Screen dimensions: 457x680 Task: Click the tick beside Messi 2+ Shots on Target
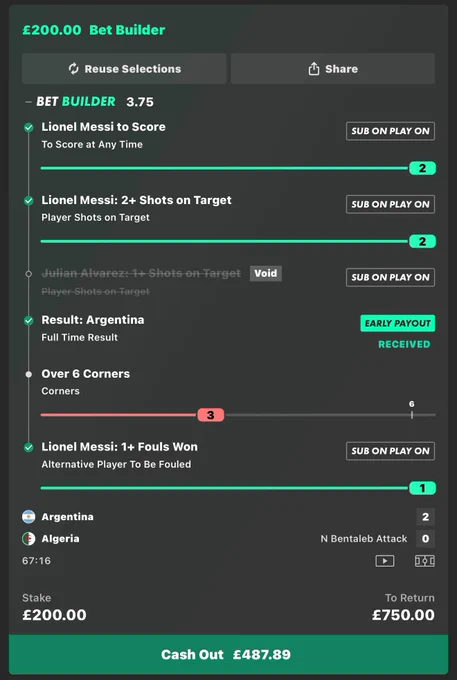point(29,201)
